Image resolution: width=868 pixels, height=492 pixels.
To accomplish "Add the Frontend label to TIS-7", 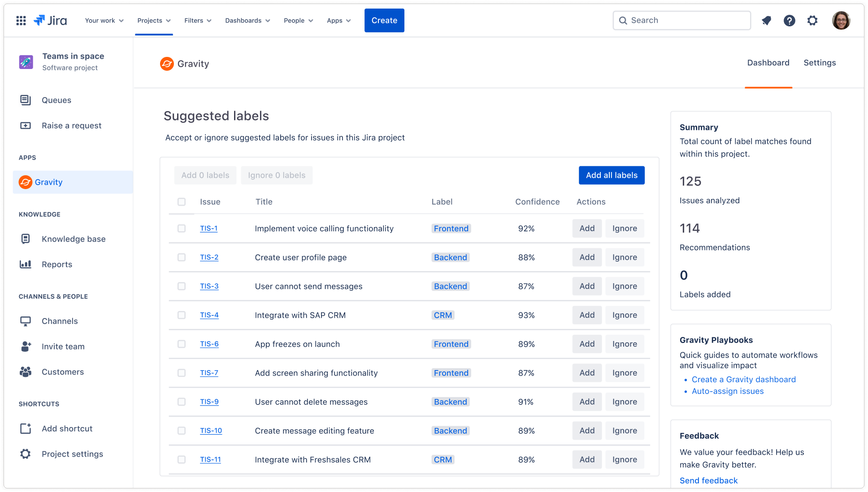I will pos(587,373).
